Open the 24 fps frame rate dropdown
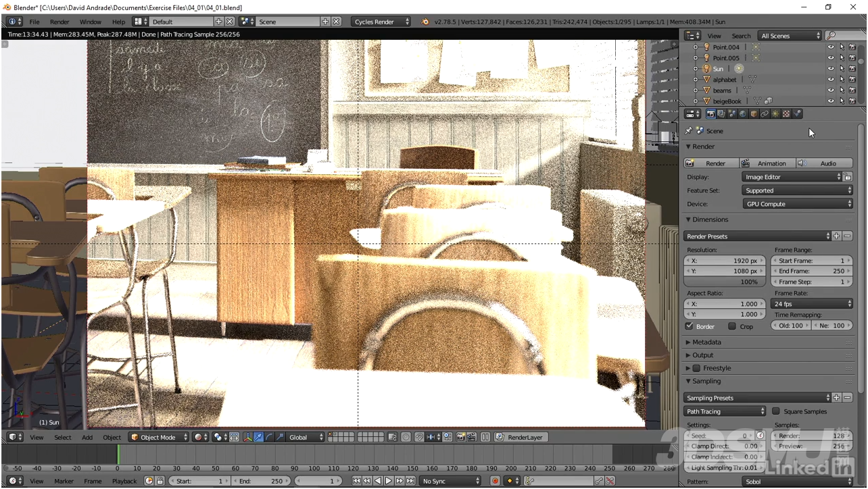The image size is (868, 489). pyautogui.click(x=812, y=304)
